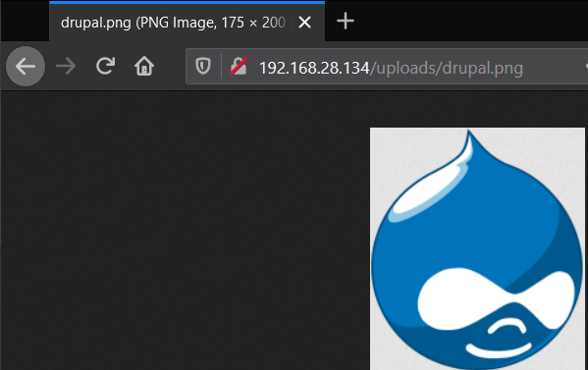Open the tracking protection shield panel

pyautogui.click(x=203, y=66)
